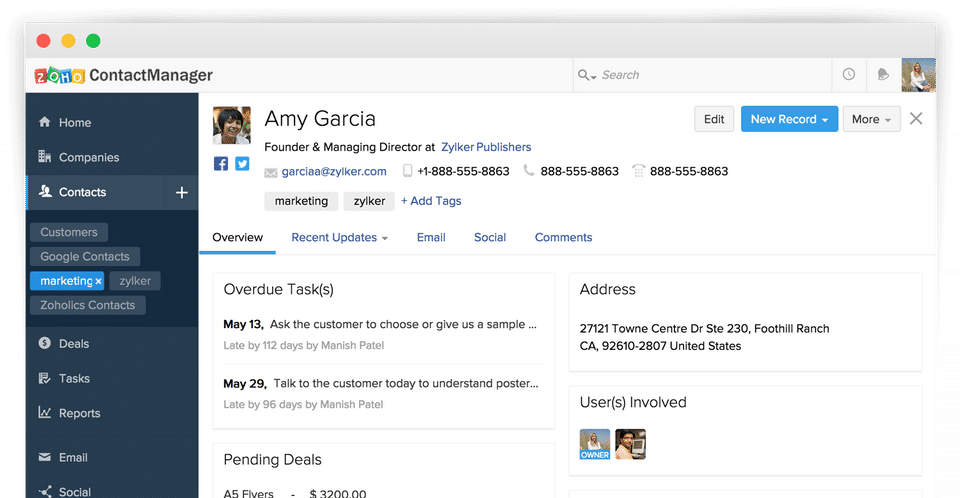Click the Edit button

tap(714, 119)
